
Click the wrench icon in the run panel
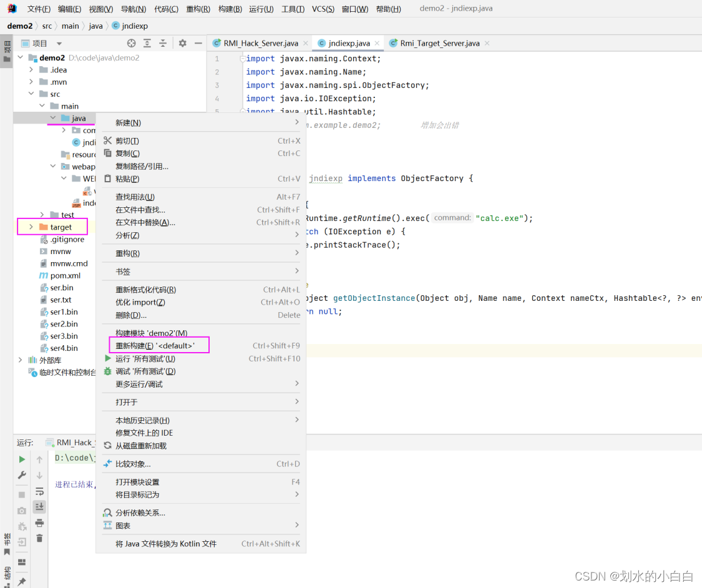(x=22, y=475)
